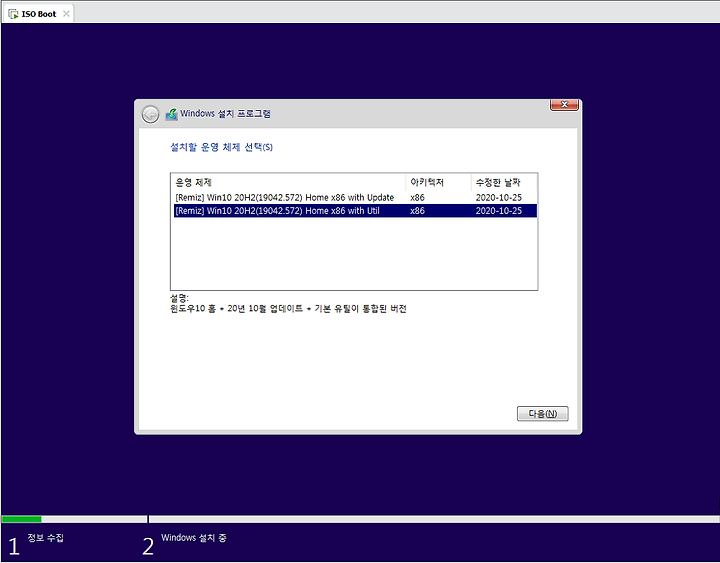The width and height of the screenshot is (720, 563).
Task: Select the Home x86 with Util row
Action: pos(355,211)
